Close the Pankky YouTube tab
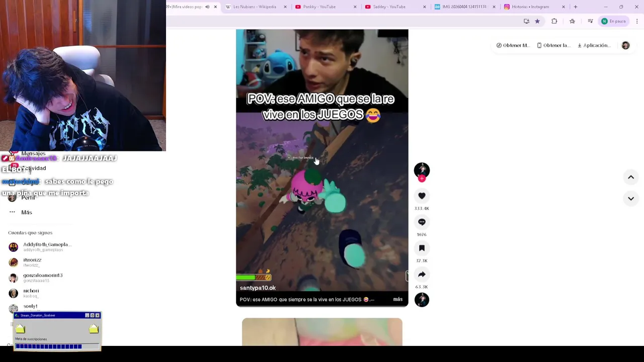This screenshot has height=362, width=644. [x=355, y=7]
